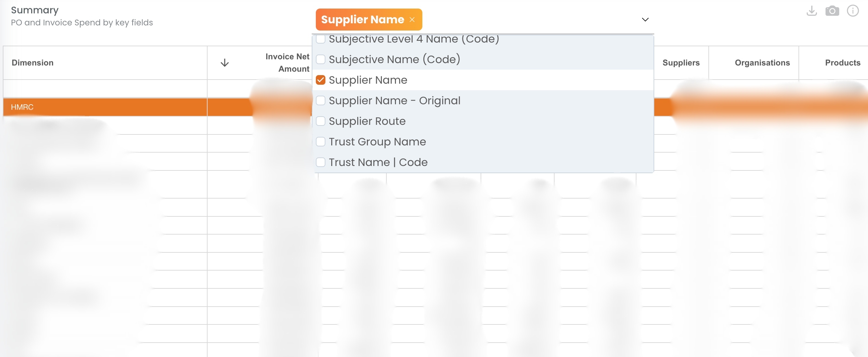Click the sort descending arrow in header
This screenshot has width=868, height=357.
[x=224, y=63]
